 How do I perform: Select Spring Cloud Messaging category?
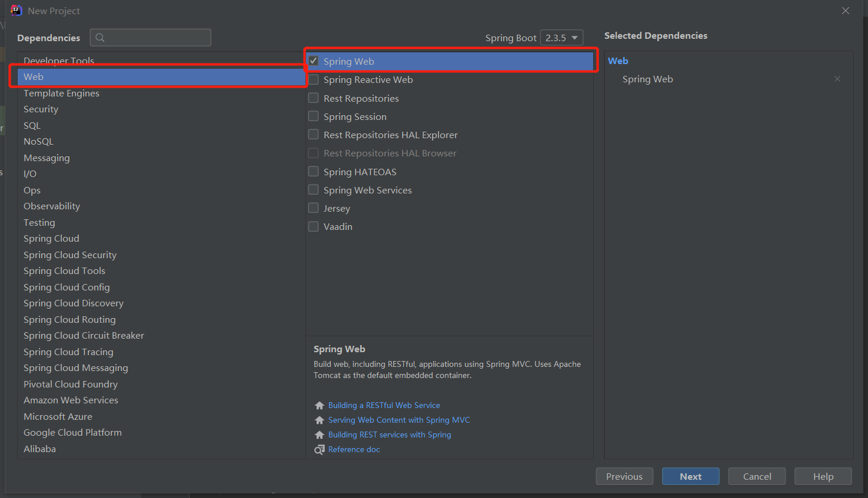(x=161, y=368)
